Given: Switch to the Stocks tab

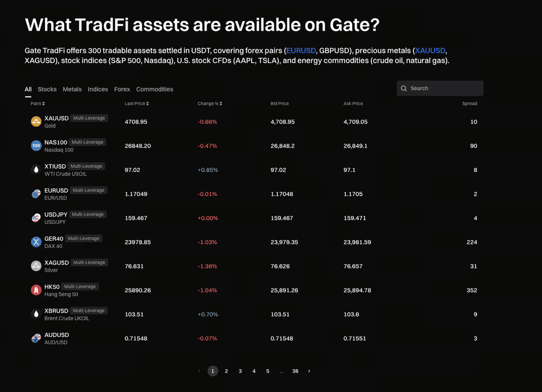Looking at the screenshot, I should pyautogui.click(x=47, y=89).
